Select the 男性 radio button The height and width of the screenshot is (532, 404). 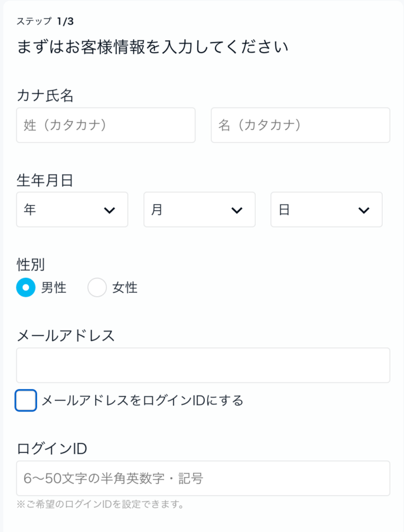[x=26, y=288]
